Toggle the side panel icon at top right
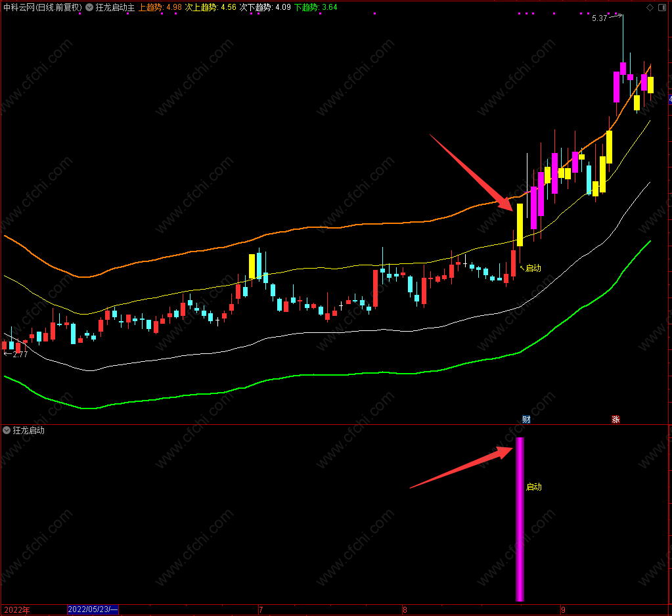The width and height of the screenshot is (672, 616). [661, 7]
